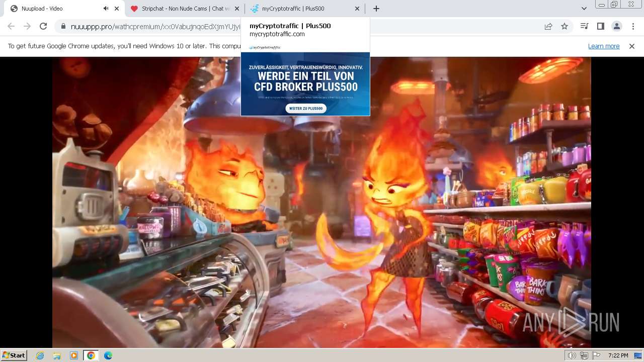The width and height of the screenshot is (644, 362).
Task: Show the clock at 7:22 PM
Action: (618, 355)
